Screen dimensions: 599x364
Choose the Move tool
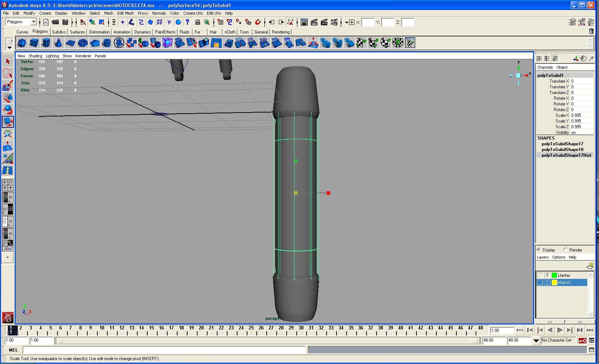pyautogui.click(x=8, y=98)
